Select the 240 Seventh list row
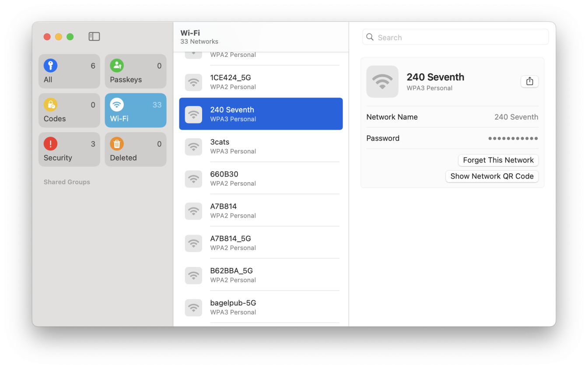Viewport: 588px width, 369px height. point(261,114)
